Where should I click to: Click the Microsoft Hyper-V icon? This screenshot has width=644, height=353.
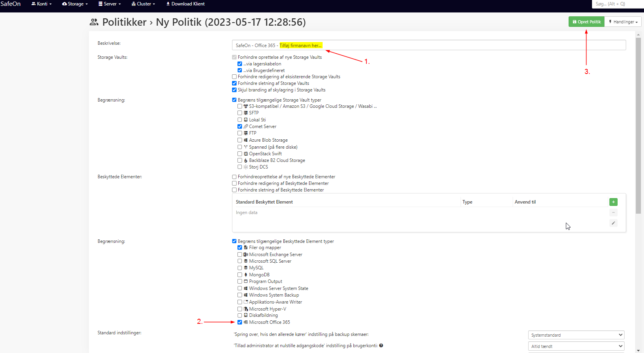[246, 309]
